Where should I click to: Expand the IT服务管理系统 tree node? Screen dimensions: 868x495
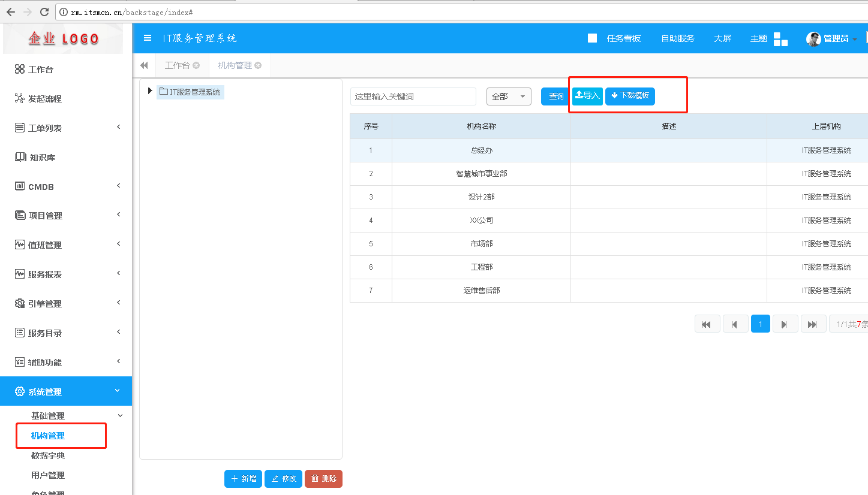[150, 91]
